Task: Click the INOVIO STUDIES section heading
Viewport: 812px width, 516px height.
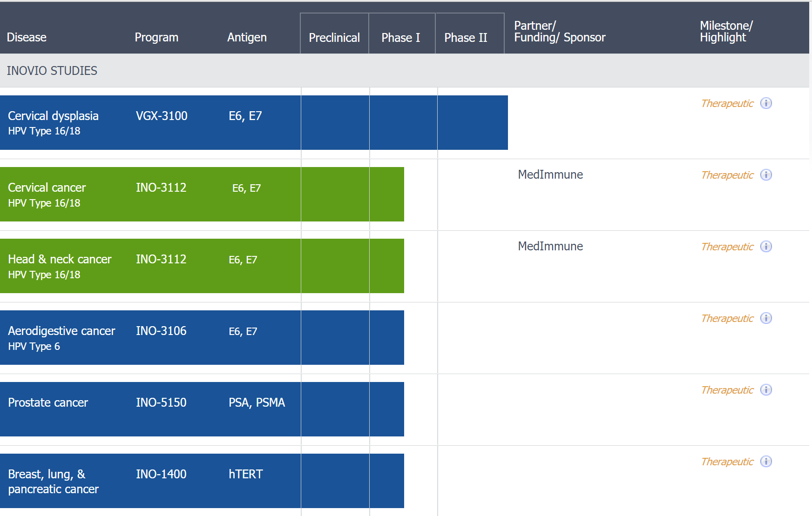Action: pyautogui.click(x=52, y=71)
